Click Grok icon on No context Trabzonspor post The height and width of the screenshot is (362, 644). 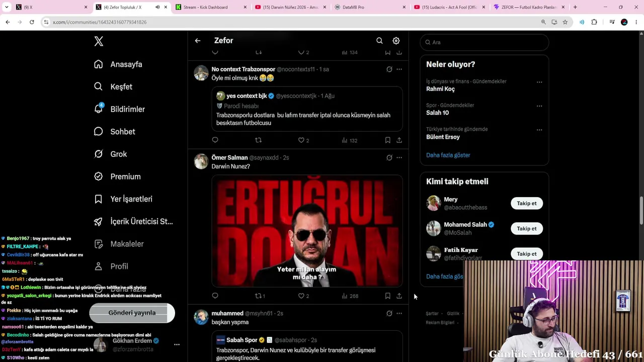389,69
